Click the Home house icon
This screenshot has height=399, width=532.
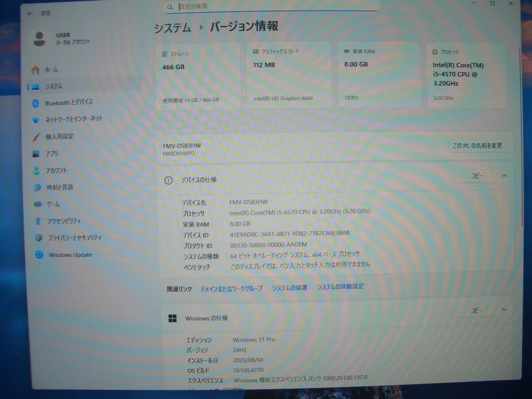[35, 70]
